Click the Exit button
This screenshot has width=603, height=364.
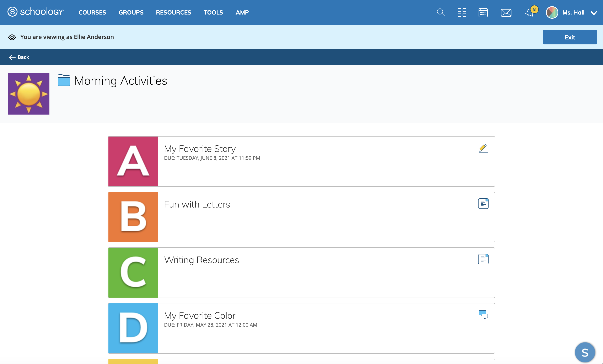coord(570,37)
